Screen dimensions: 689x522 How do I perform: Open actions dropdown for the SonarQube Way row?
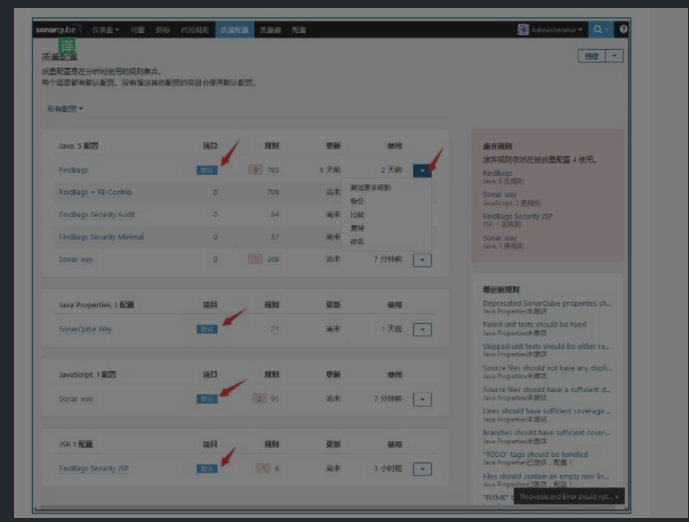[x=422, y=329]
